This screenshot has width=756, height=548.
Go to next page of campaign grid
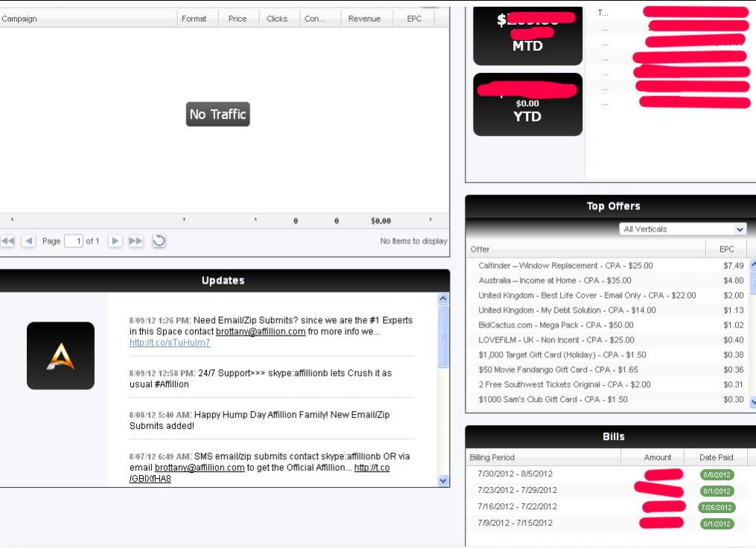(x=115, y=241)
